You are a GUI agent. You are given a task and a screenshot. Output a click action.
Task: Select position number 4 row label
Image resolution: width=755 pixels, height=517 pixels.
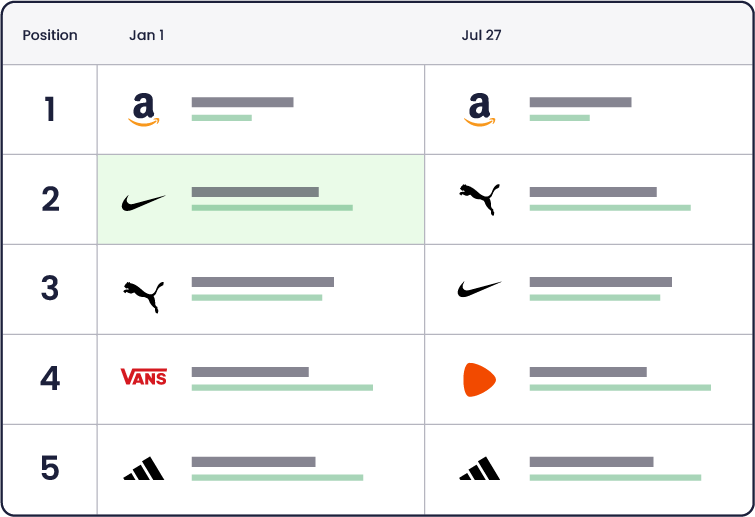click(50, 378)
